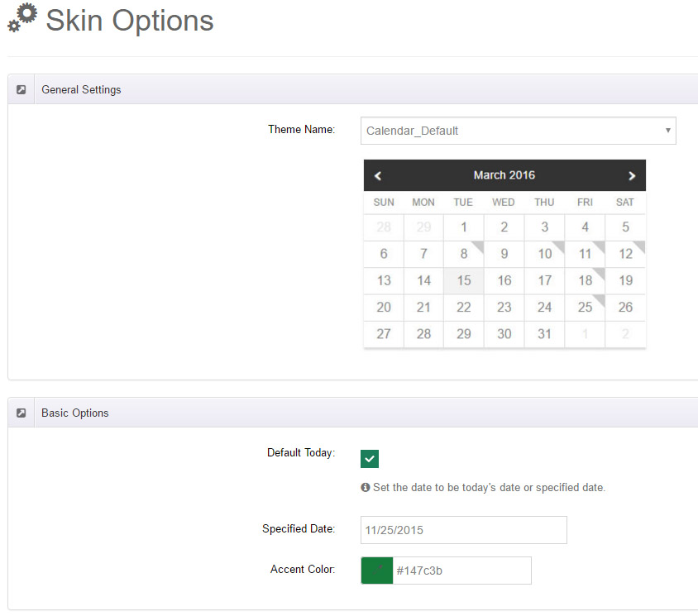Uncheck the Default Today checkbox
Viewport: 698px width, 616px height.
pyautogui.click(x=370, y=458)
